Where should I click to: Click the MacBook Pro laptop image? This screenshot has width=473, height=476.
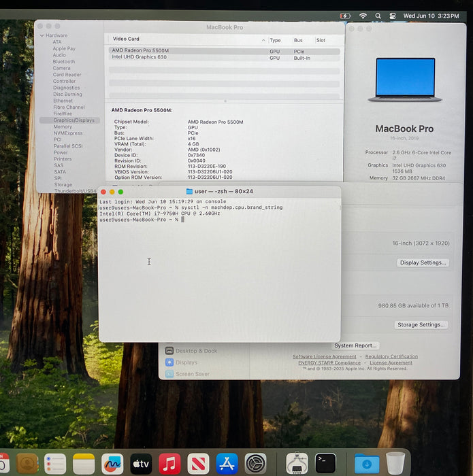pyautogui.click(x=405, y=80)
